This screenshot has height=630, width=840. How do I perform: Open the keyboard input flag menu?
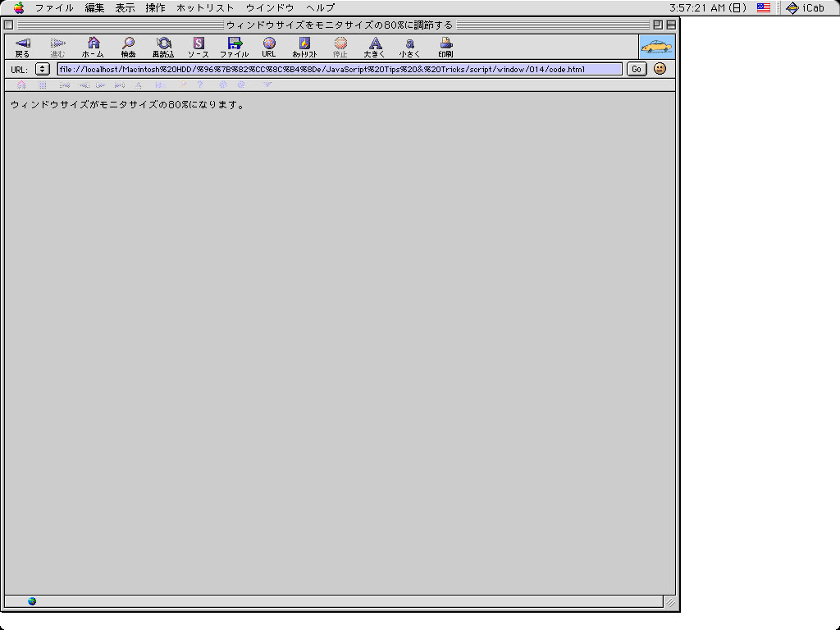pos(764,7)
